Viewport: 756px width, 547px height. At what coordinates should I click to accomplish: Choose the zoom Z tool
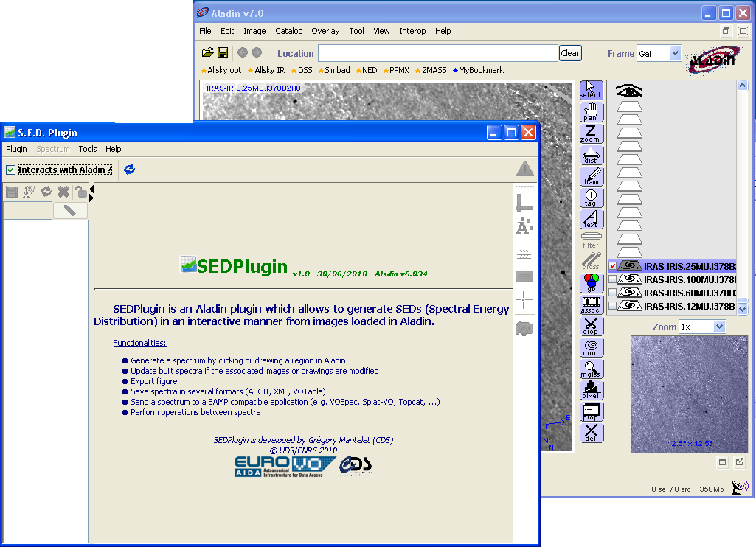click(591, 133)
